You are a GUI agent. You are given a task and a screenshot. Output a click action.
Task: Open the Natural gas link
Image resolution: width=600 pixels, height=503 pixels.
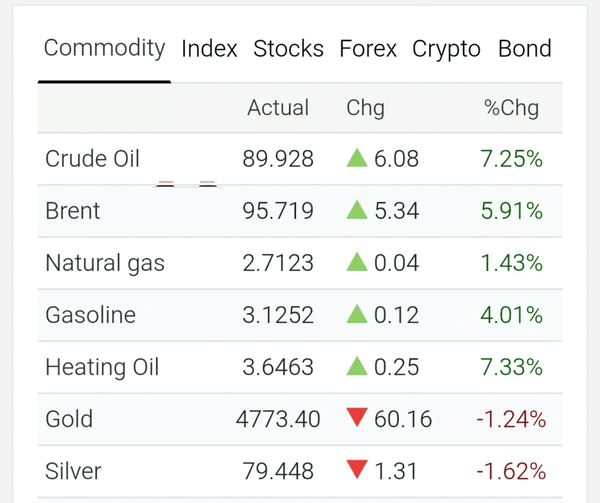(105, 264)
